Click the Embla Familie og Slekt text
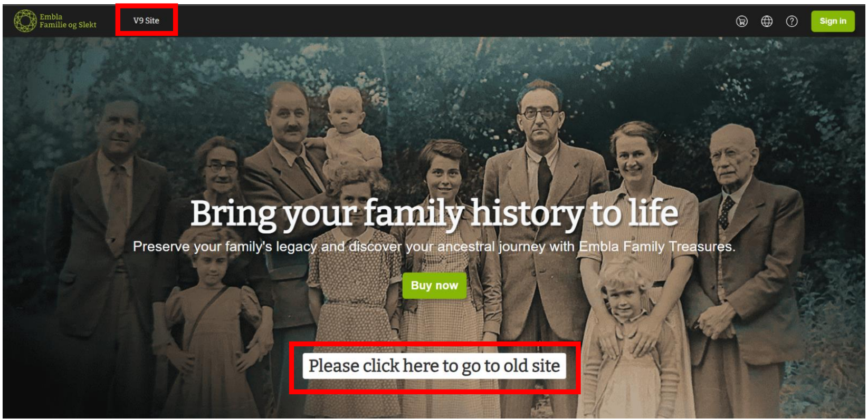This screenshot has height=419, width=868. tap(68, 21)
